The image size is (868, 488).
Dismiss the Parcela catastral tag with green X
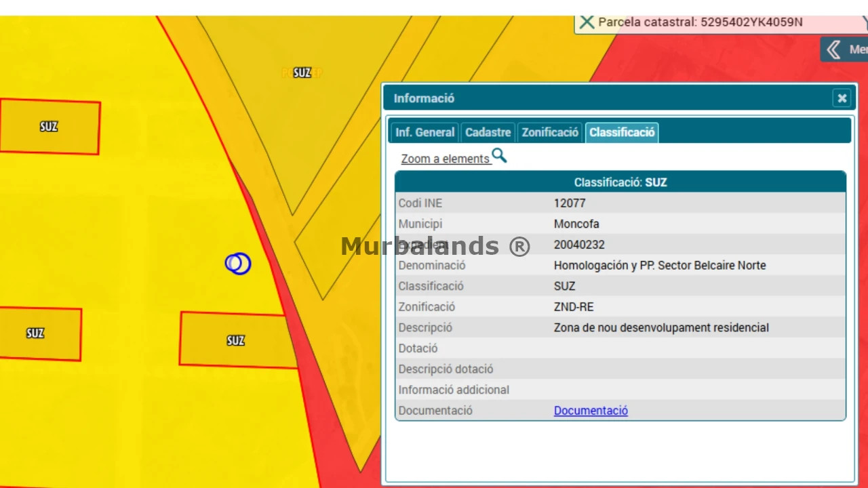coord(587,22)
